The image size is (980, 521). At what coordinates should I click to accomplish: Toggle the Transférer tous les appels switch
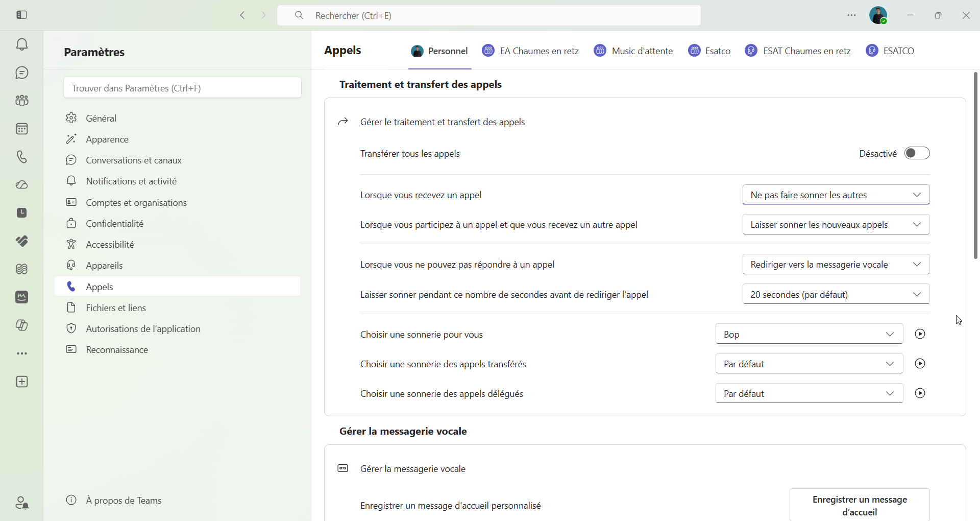pos(917,153)
